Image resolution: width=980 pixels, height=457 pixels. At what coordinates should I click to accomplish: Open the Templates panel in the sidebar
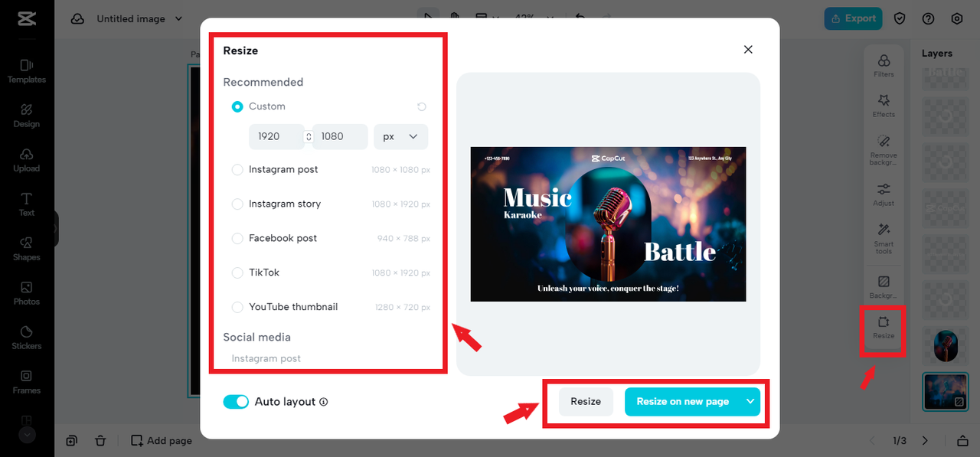click(27, 71)
